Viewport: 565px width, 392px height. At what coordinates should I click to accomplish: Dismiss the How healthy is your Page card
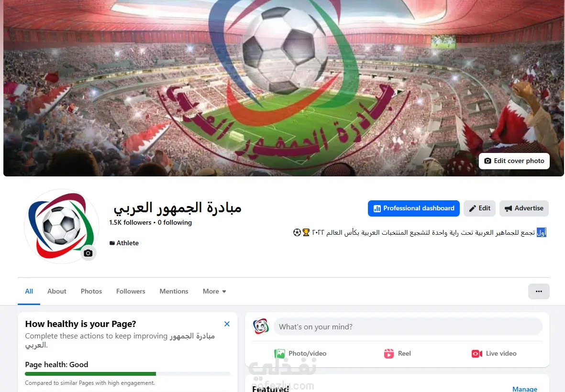[x=227, y=324]
